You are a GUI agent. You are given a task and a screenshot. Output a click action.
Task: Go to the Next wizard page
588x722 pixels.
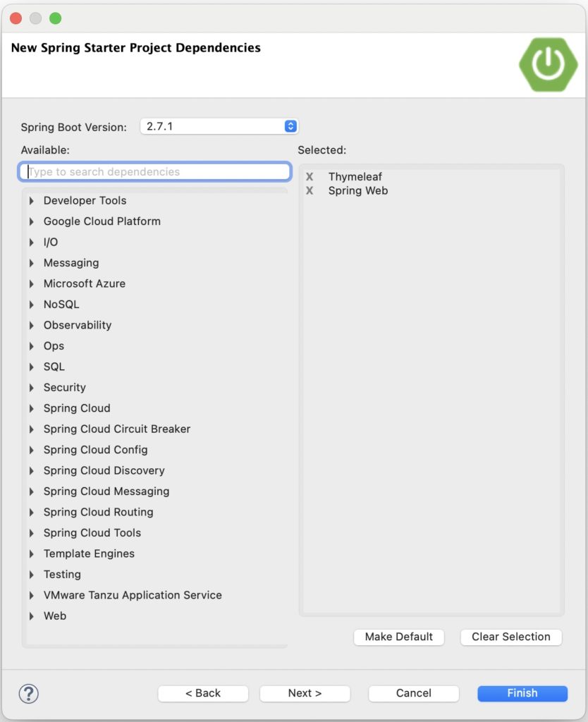pos(305,693)
